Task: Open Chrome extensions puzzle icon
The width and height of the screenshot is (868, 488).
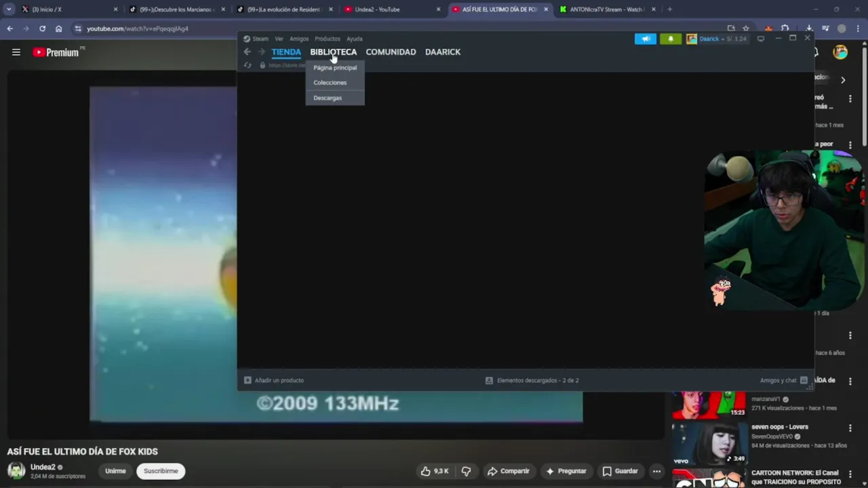Action: (785, 28)
